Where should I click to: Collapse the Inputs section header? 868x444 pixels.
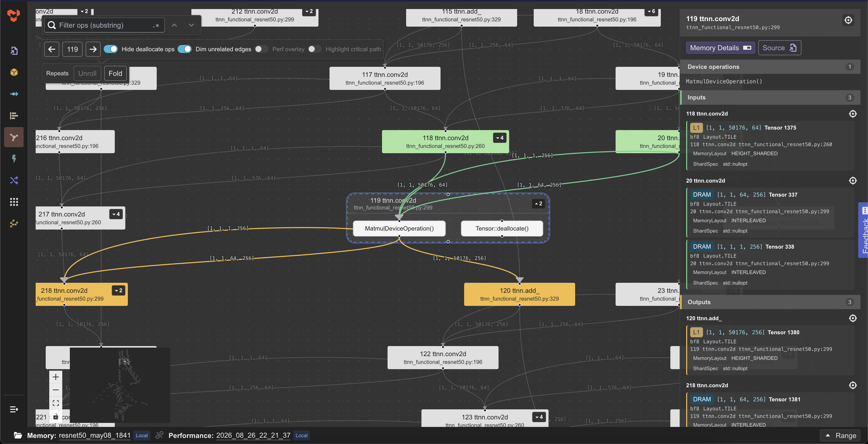[770, 97]
